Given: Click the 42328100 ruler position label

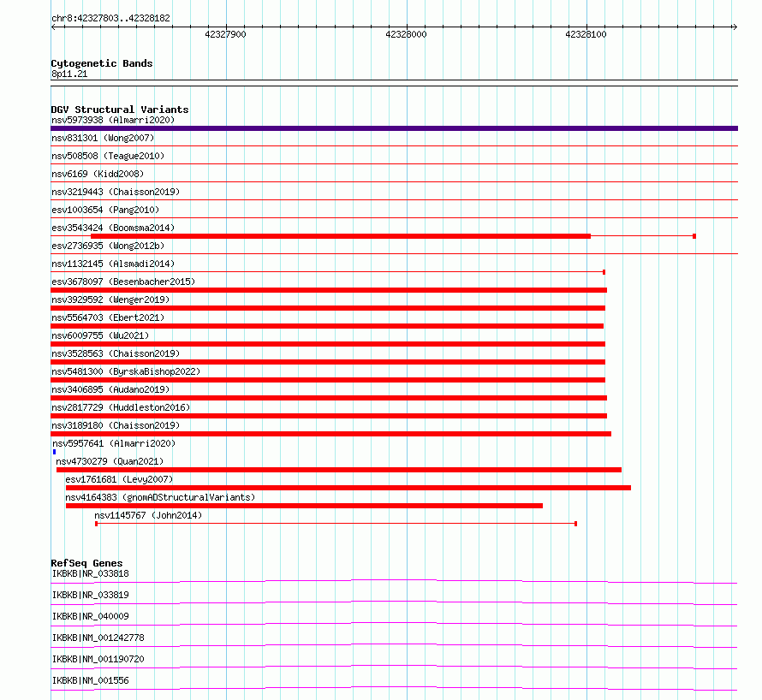Looking at the screenshot, I should (x=586, y=34).
